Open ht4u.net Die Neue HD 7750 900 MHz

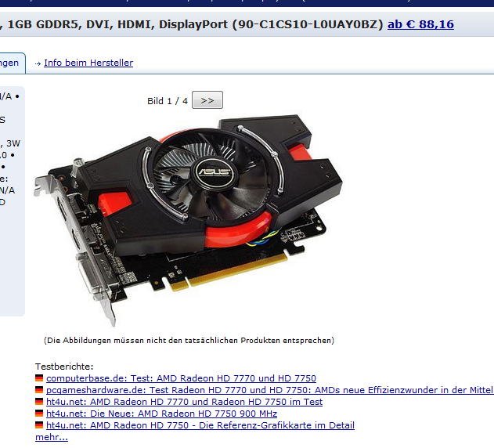click(161, 414)
